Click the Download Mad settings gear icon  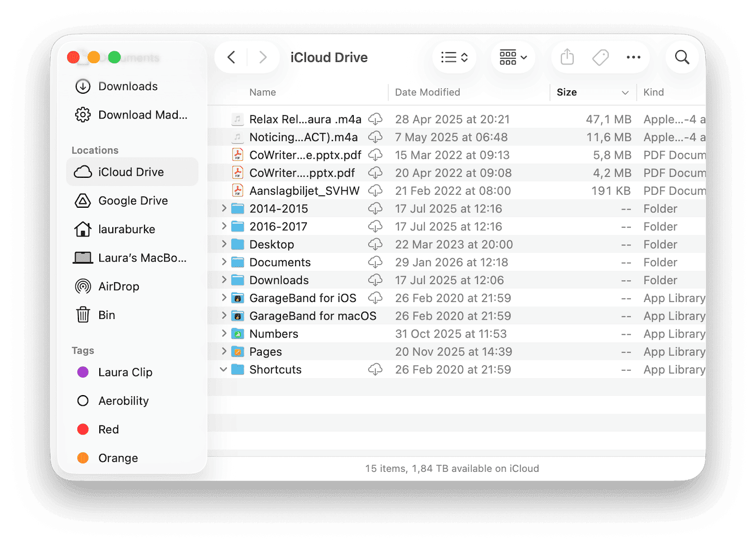pos(82,115)
